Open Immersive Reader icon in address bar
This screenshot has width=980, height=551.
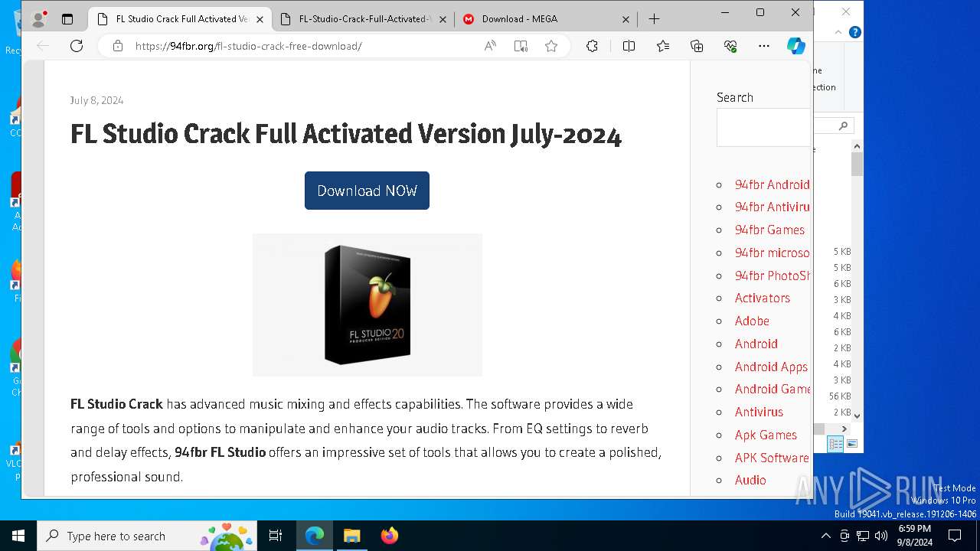coord(521,46)
